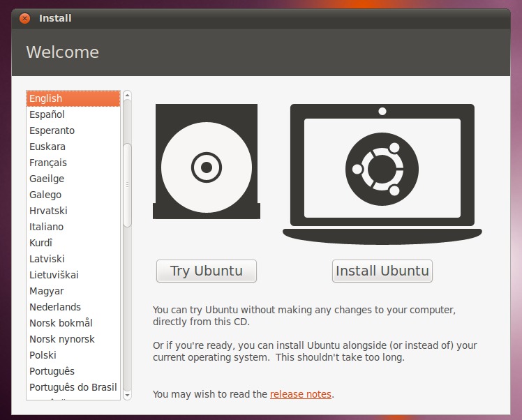Click the language list scroll down arrow
Viewport: 522px width, 420px height.
[x=127, y=395]
